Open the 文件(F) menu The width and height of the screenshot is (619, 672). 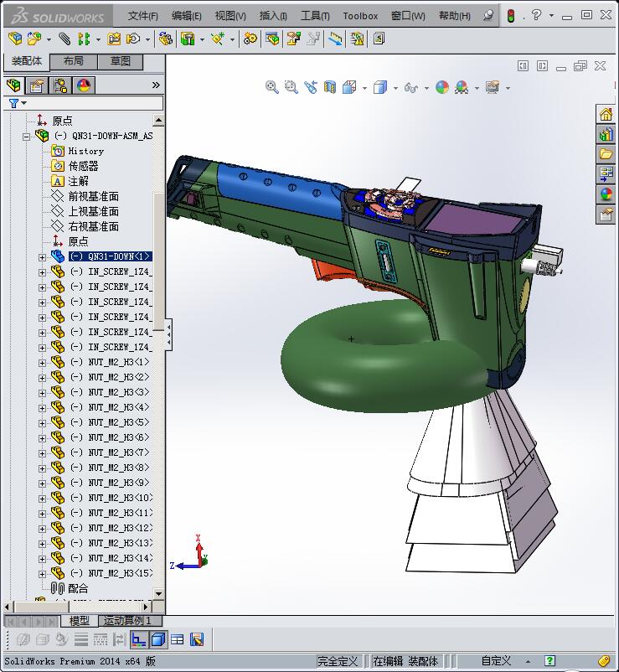142,16
